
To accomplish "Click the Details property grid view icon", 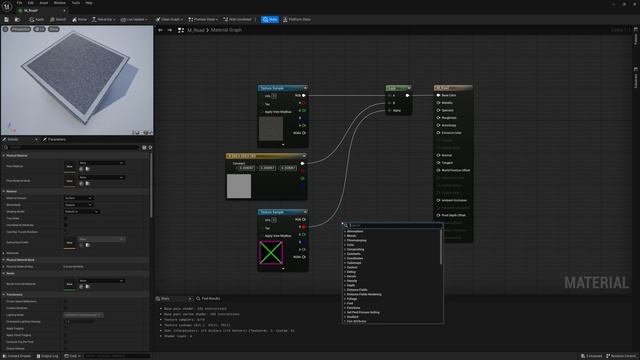I will coord(144,147).
